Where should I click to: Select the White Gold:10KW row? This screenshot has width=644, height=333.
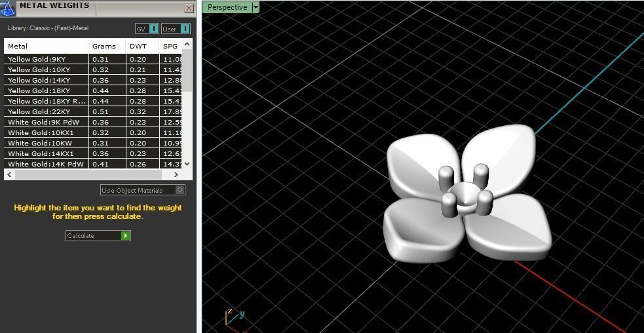coord(93,143)
